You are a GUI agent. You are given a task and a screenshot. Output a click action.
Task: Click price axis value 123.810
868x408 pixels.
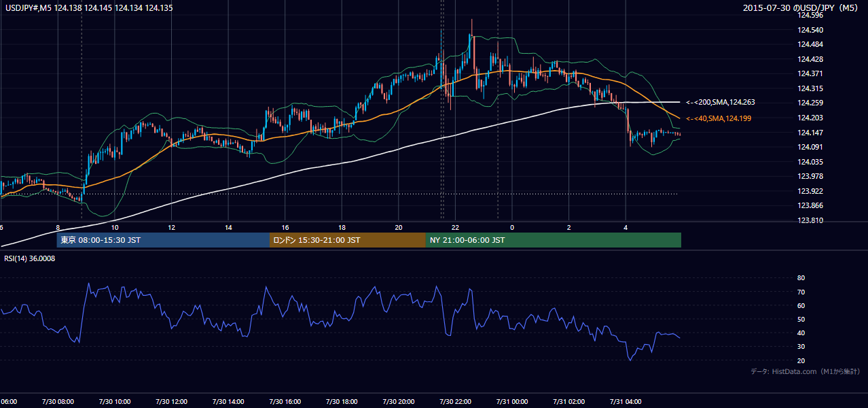coord(811,220)
